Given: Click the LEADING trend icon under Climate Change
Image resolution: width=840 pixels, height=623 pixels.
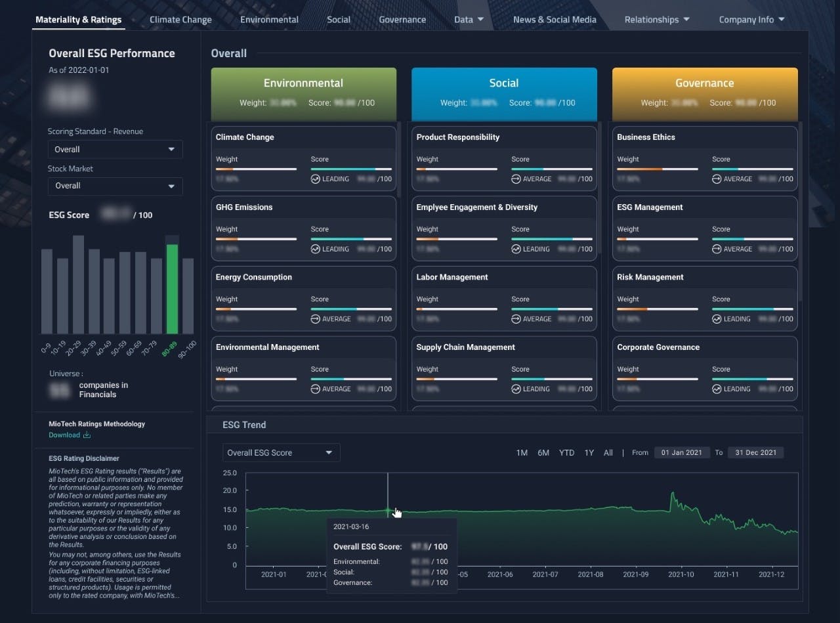Looking at the screenshot, I should coord(316,179).
